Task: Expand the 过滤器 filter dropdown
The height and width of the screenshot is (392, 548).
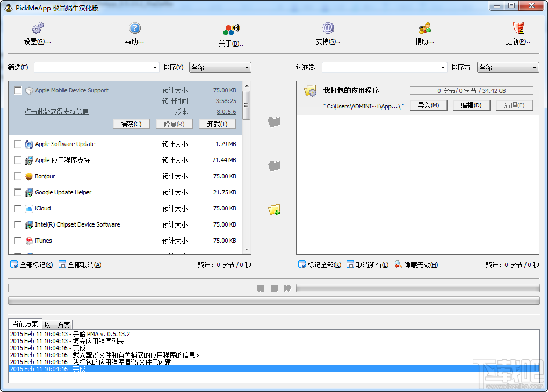Action: tap(443, 68)
